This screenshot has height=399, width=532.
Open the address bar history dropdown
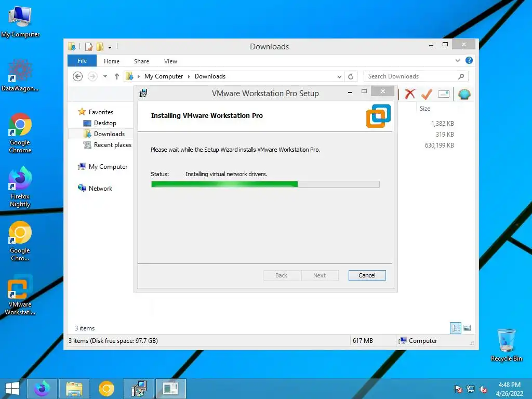[339, 77]
